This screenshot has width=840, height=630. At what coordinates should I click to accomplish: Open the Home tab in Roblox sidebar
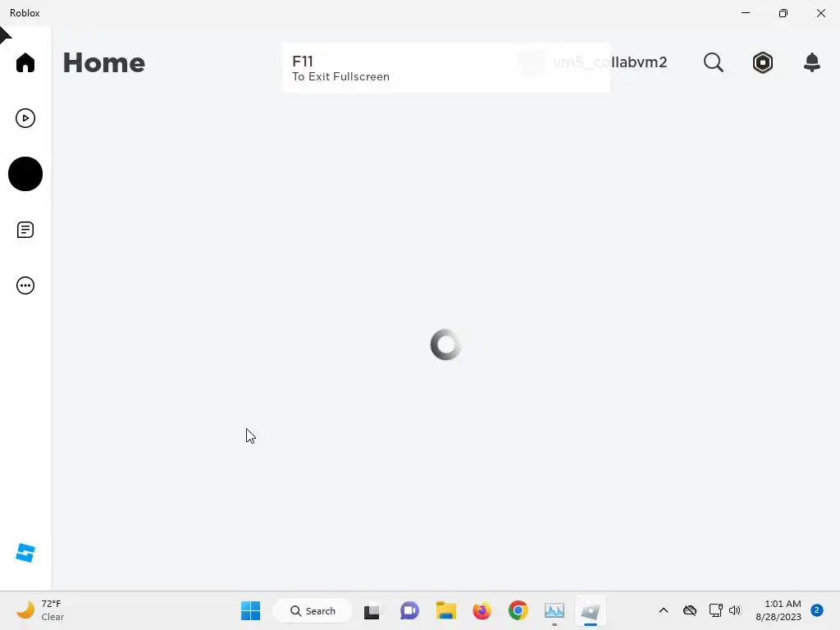pyautogui.click(x=25, y=62)
